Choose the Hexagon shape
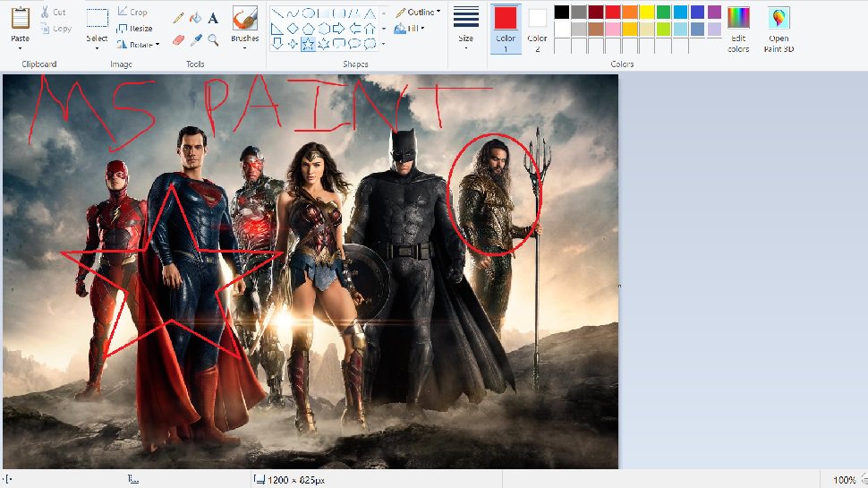The height and width of the screenshot is (488, 868). 324,29
